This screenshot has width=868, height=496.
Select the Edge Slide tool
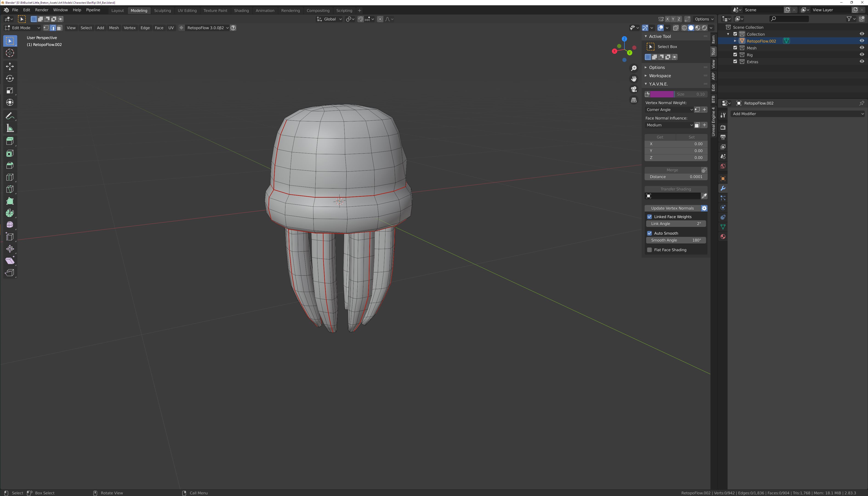10,237
